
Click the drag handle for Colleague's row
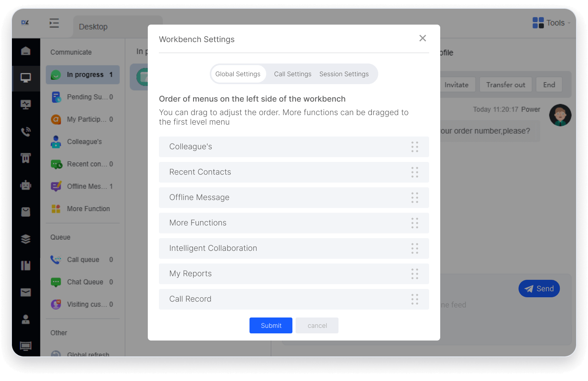click(414, 147)
